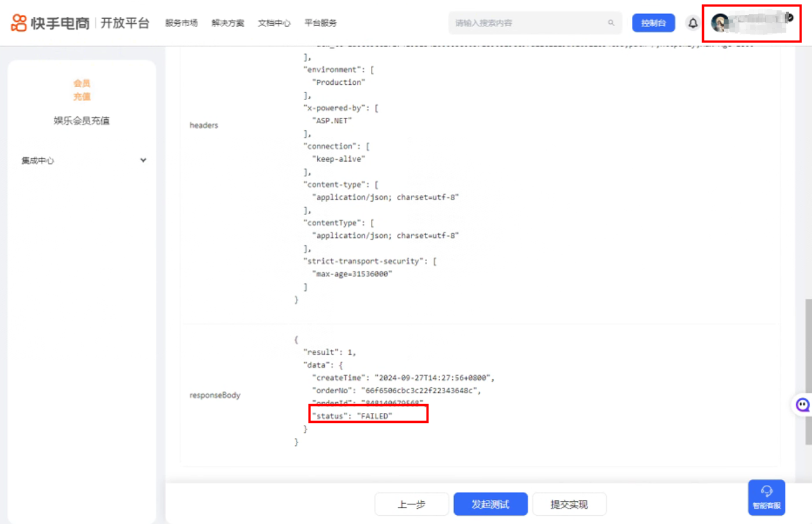Screen dimensions: 812x524
Task: Open the notification bell
Action: tap(693, 23)
